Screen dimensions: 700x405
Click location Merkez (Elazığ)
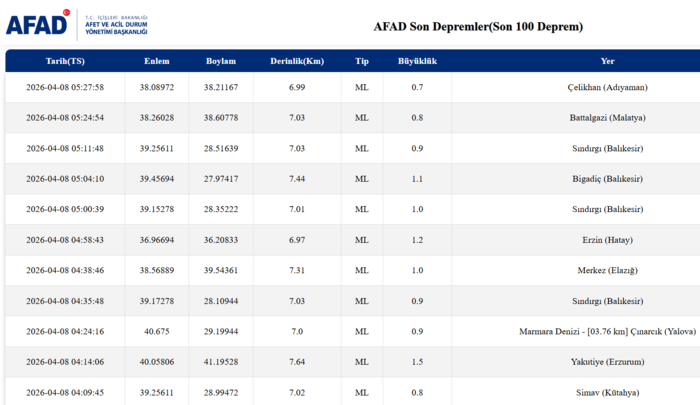608,270
